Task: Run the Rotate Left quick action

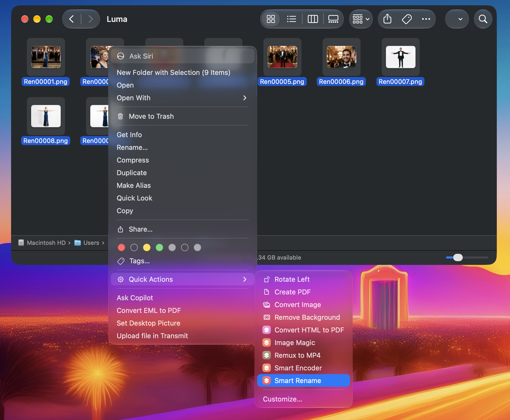Action: tap(304, 279)
